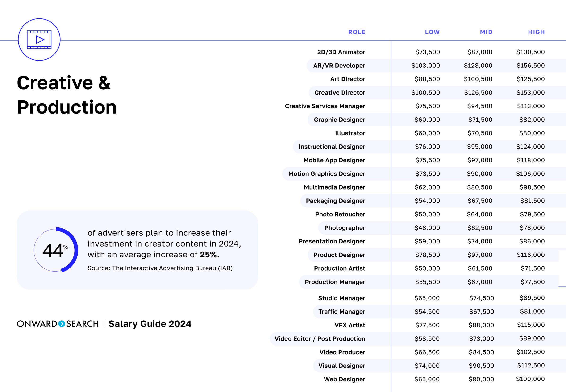Click Web Designer high salary $100,000
566x392 pixels.
coord(530,379)
